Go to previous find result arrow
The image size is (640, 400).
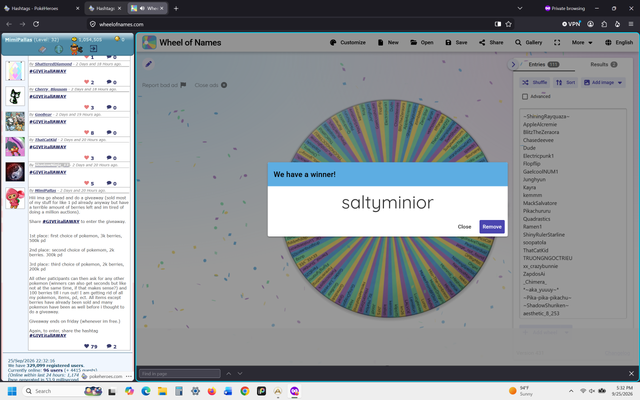click(229, 373)
